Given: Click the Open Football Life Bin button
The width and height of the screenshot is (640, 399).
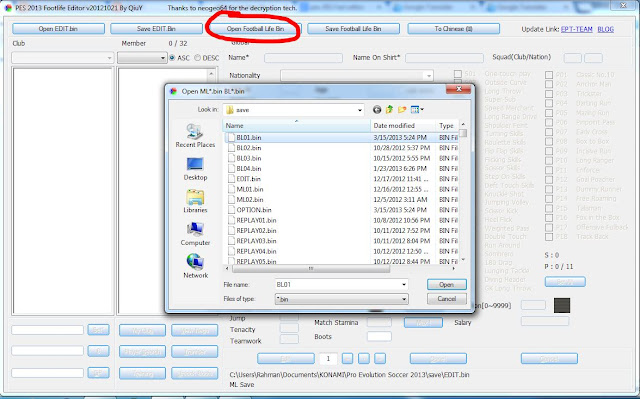Looking at the screenshot, I should click(x=256, y=29).
